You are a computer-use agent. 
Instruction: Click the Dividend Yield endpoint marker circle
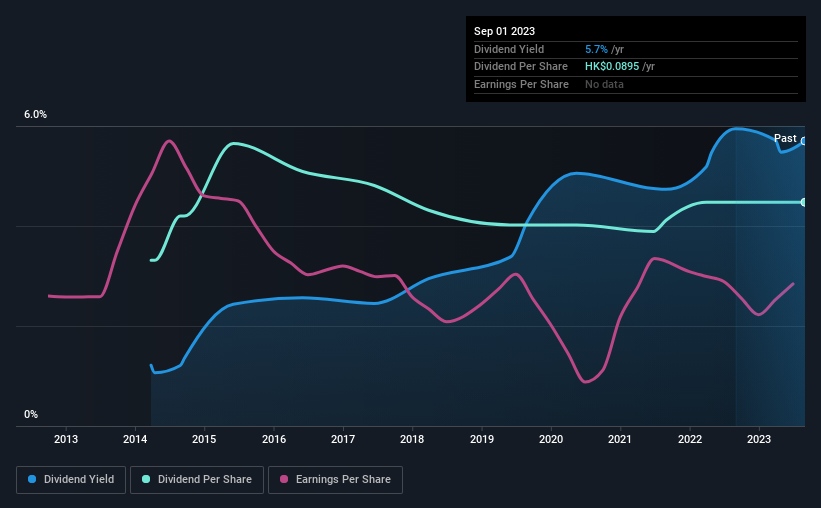tap(804, 141)
